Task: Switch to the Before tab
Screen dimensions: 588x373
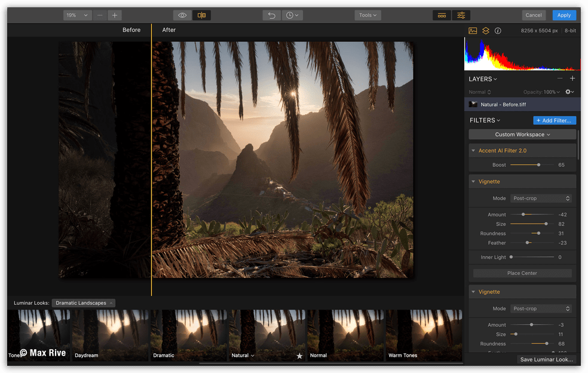Action: [x=131, y=30]
